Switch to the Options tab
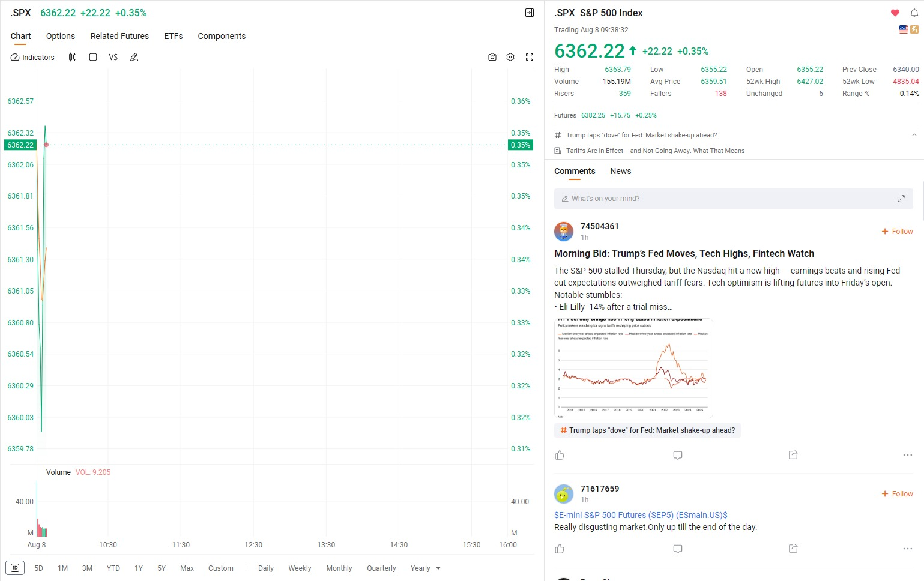The image size is (924, 581). tap(61, 36)
